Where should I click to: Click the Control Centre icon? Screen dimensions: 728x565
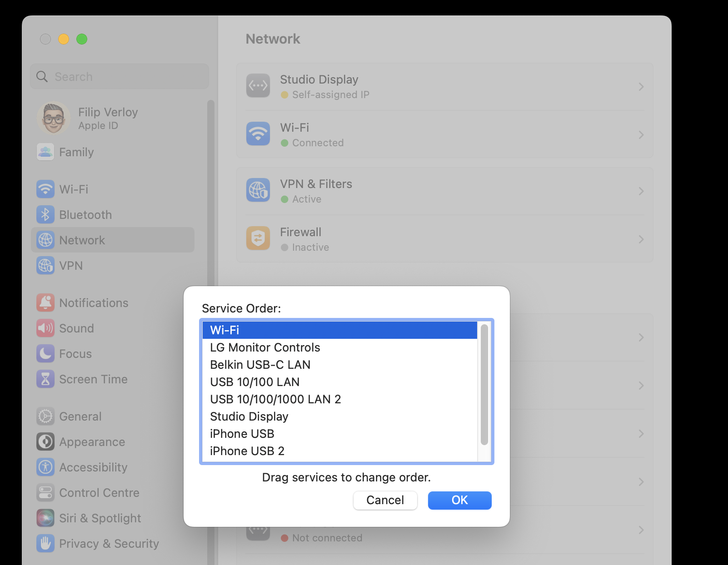click(45, 492)
